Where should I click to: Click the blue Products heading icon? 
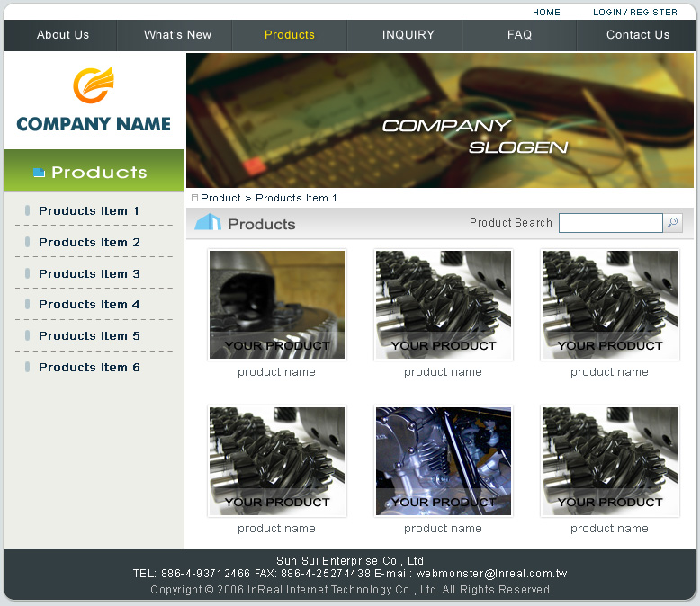pyautogui.click(x=208, y=222)
